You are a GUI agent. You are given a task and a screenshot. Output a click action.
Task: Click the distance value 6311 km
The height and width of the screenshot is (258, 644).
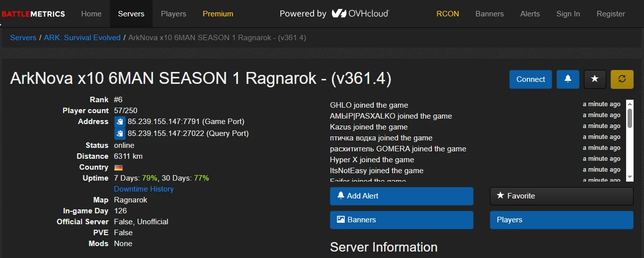tap(128, 156)
